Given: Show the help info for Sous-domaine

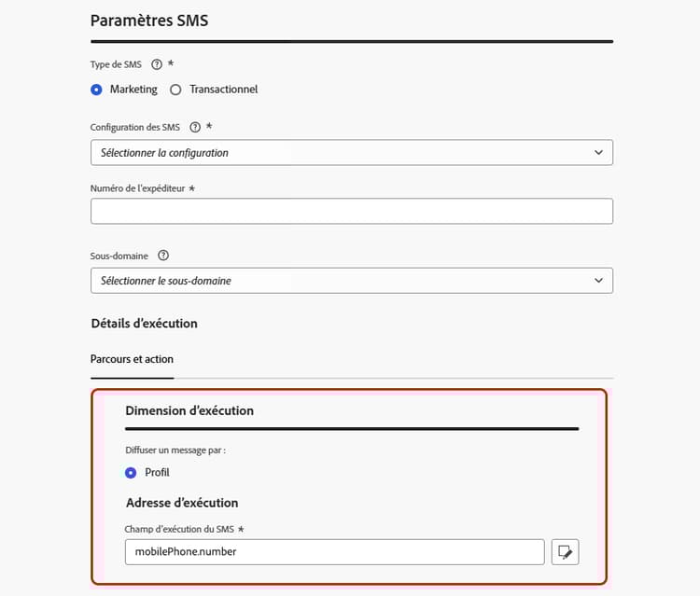Looking at the screenshot, I should [x=163, y=256].
